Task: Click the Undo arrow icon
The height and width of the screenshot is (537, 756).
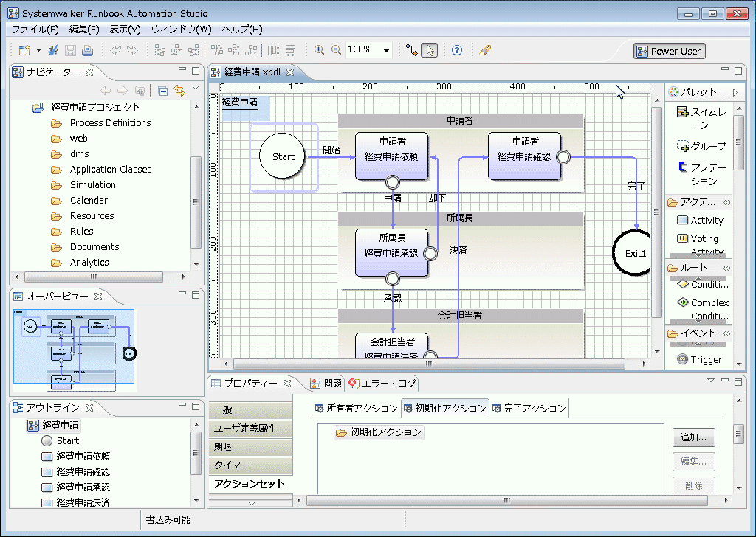Action: click(115, 50)
